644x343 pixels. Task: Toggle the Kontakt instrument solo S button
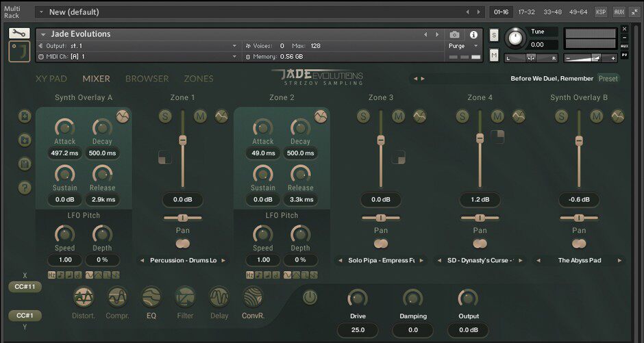(x=494, y=36)
